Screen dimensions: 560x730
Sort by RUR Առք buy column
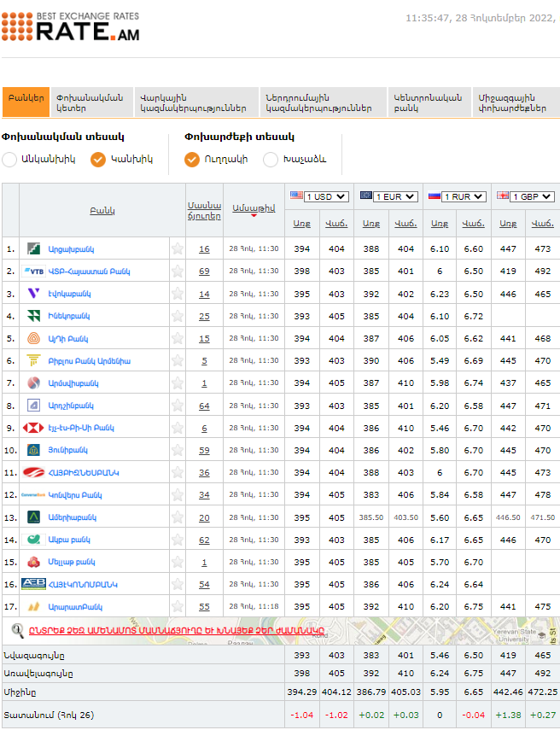point(440,224)
